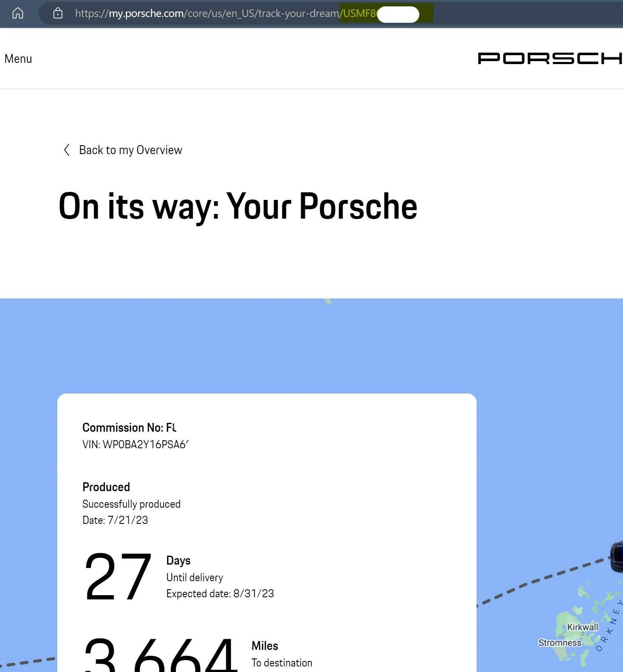Click 'Until delivery' text
623x672 pixels.
pyautogui.click(x=194, y=577)
